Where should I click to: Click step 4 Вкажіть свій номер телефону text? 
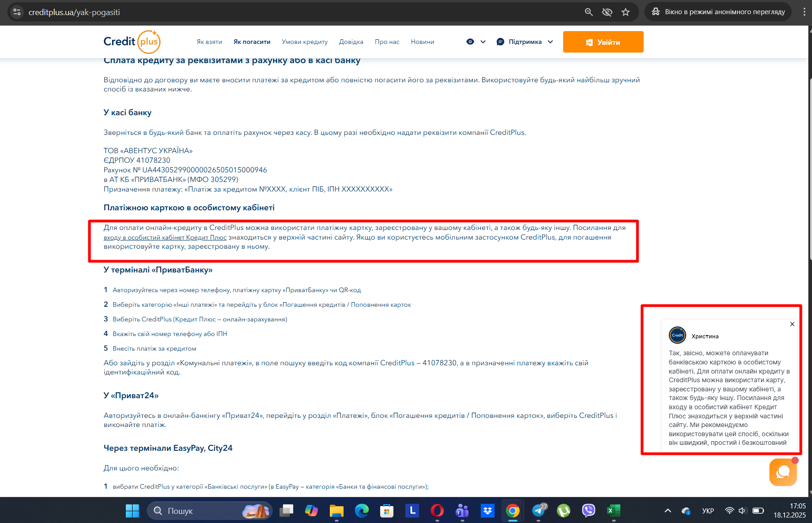tap(170, 334)
